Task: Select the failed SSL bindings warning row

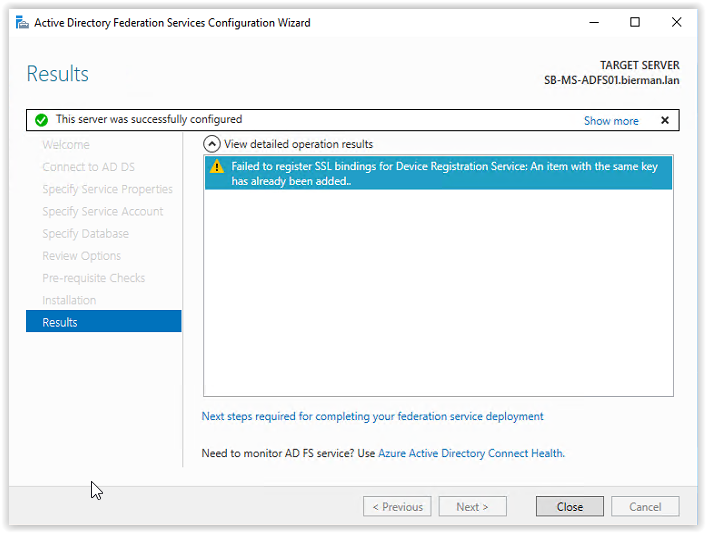Action: pyautogui.click(x=438, y=173)
